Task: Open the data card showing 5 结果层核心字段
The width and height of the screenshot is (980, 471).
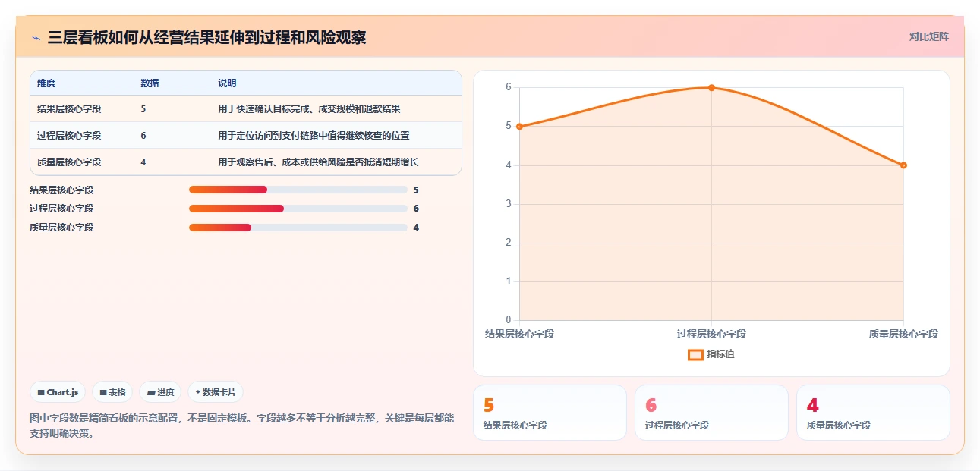Action: 550,413
